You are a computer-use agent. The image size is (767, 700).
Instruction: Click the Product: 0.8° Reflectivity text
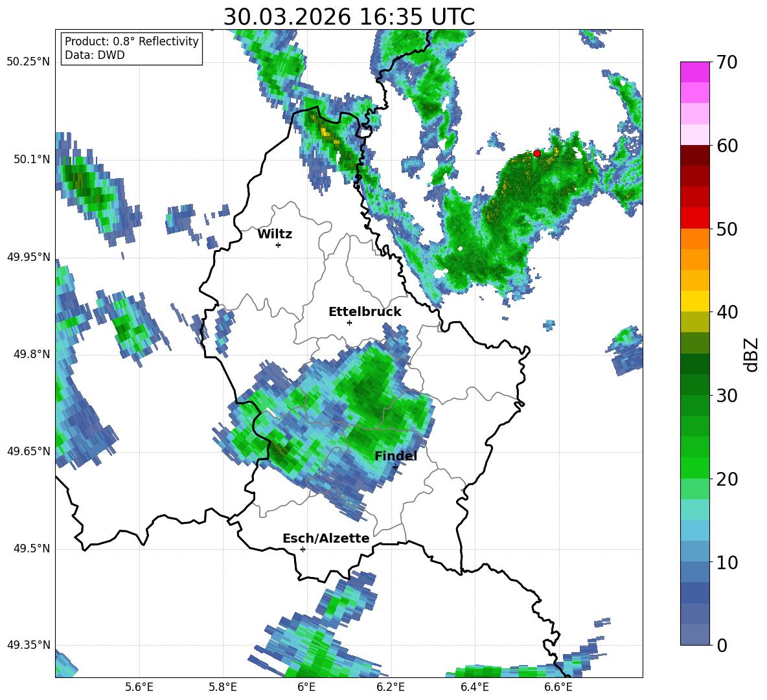point(132,41)
